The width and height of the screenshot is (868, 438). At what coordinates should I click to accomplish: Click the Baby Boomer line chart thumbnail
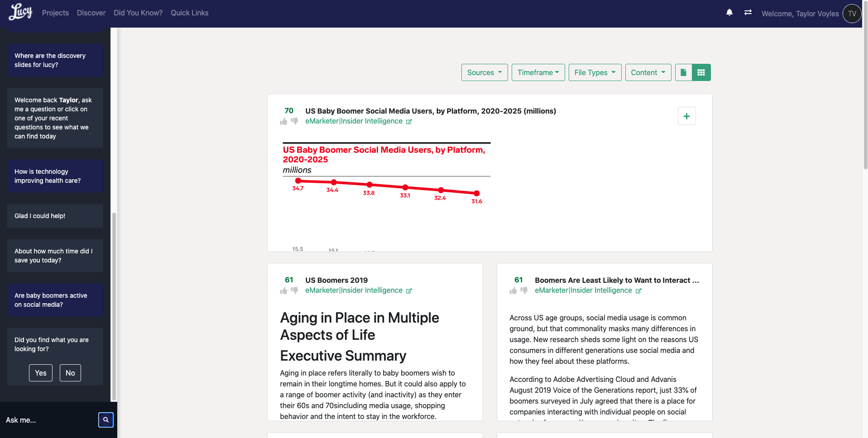pyautogui.click(x=386, y=197)
